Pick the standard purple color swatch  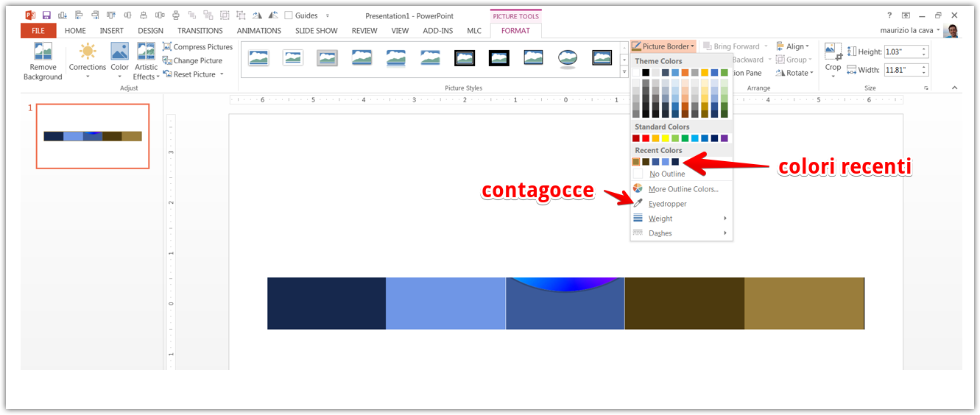[725, 138]
